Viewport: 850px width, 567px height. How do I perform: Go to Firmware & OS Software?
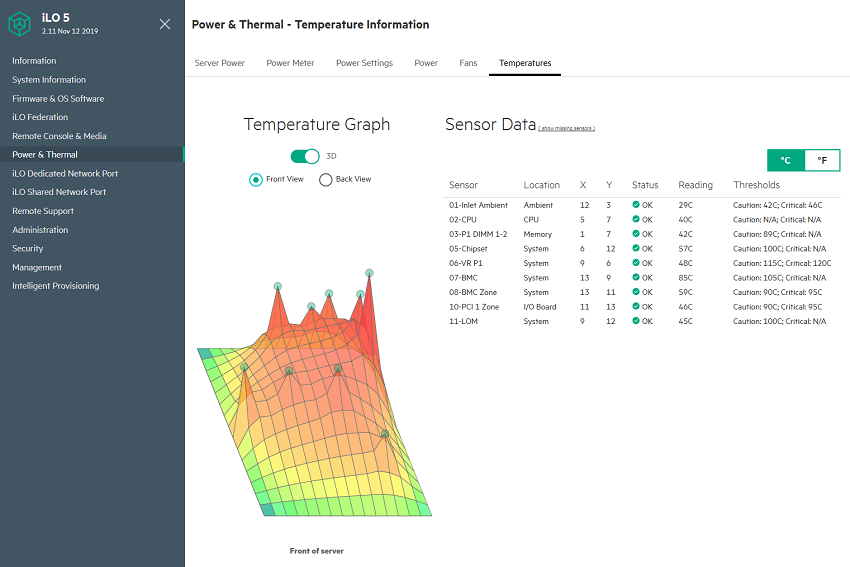pos(58,99)
